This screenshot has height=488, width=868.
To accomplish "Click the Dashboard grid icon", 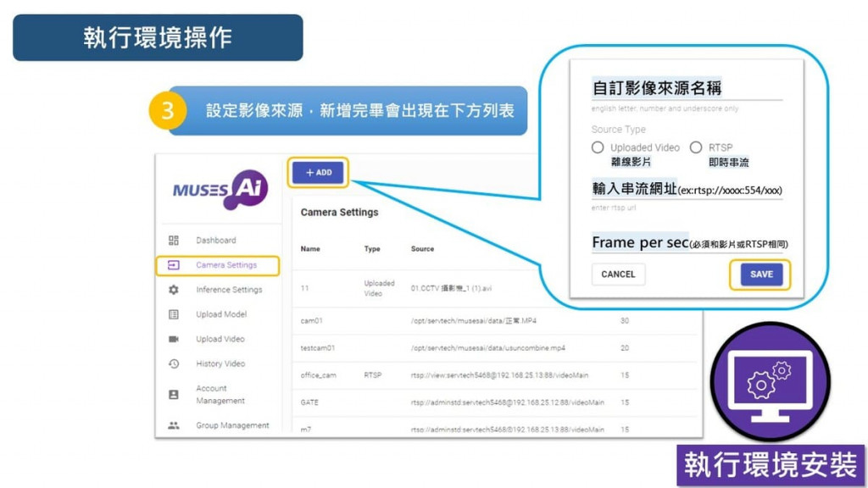I will click(173, 240).
